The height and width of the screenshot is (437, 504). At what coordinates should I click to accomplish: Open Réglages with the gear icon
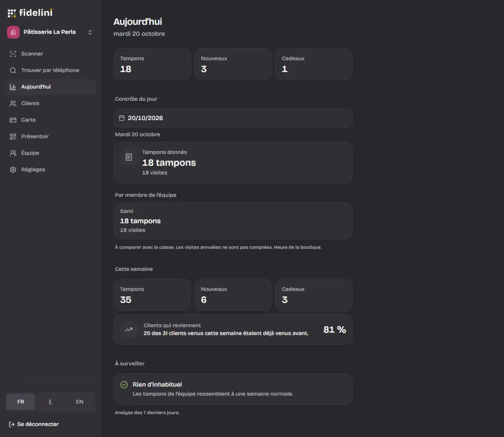pyautogui.click(x=13, y=169)
